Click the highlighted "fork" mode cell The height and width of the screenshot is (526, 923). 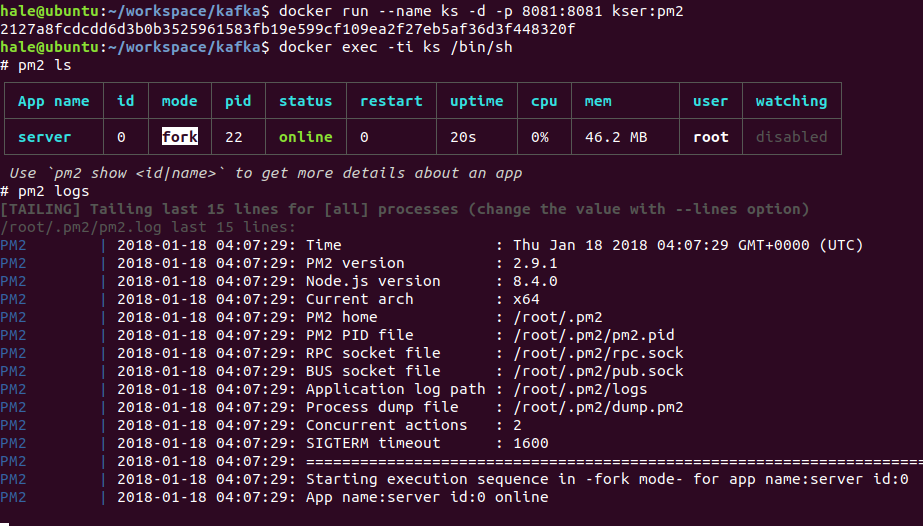coord(179,137)
